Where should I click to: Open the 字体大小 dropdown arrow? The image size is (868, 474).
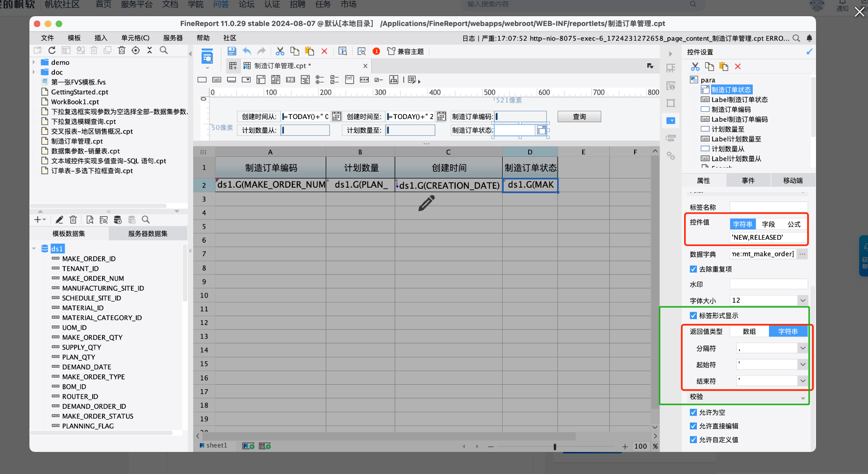click(803, 300)
